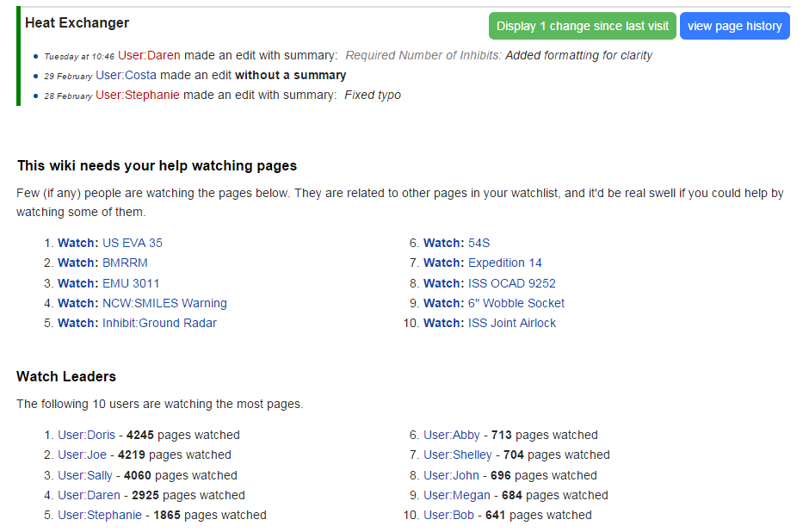Open User:Abby in Watch Leaders

pos(452,435)
